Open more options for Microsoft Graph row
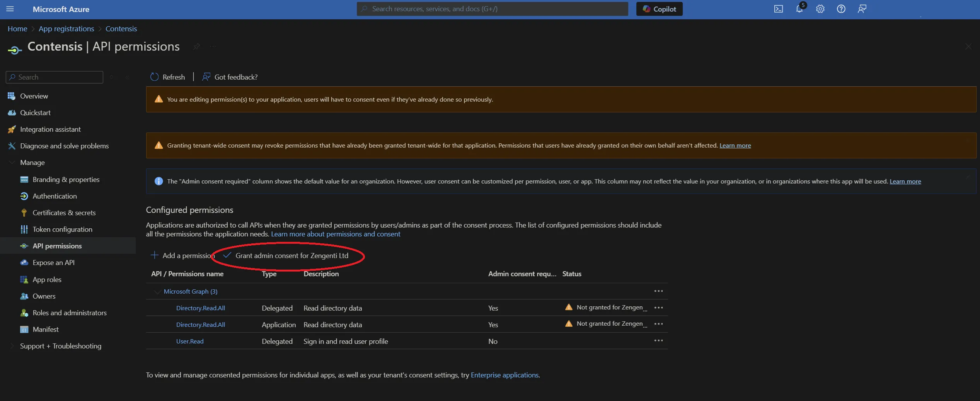 click(658, 291)
